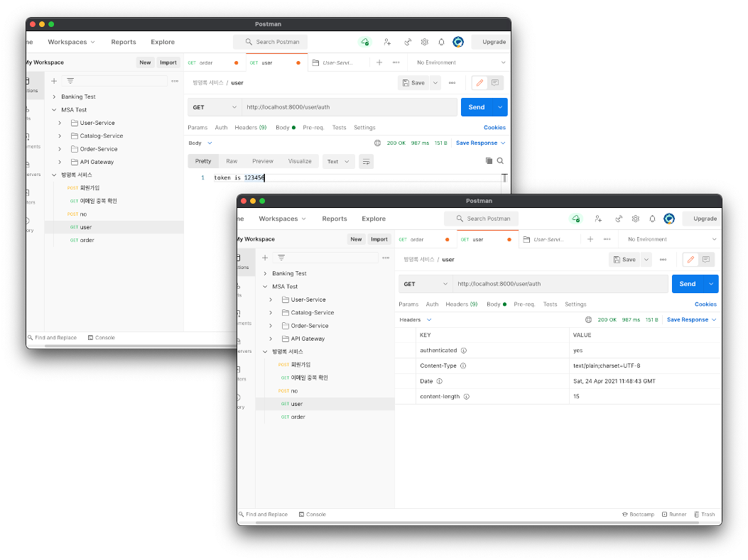Click URL field in front window
The width and height of the screenshot is (748, 560).
560,284
